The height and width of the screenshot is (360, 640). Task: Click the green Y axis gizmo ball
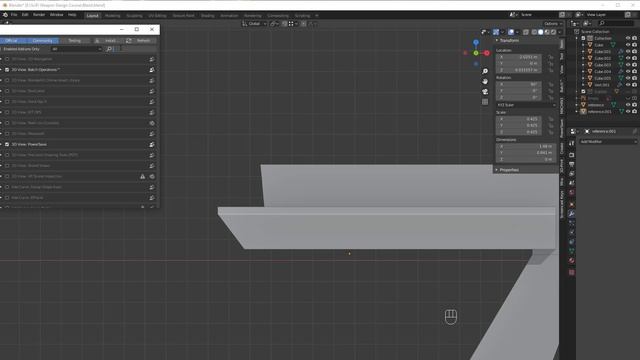(x=476, y=53)
